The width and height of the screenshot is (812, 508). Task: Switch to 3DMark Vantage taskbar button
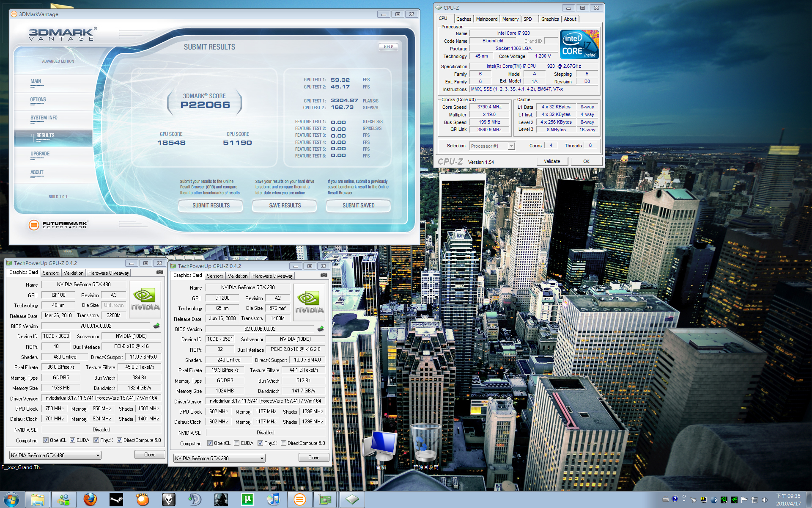point(300,500)
